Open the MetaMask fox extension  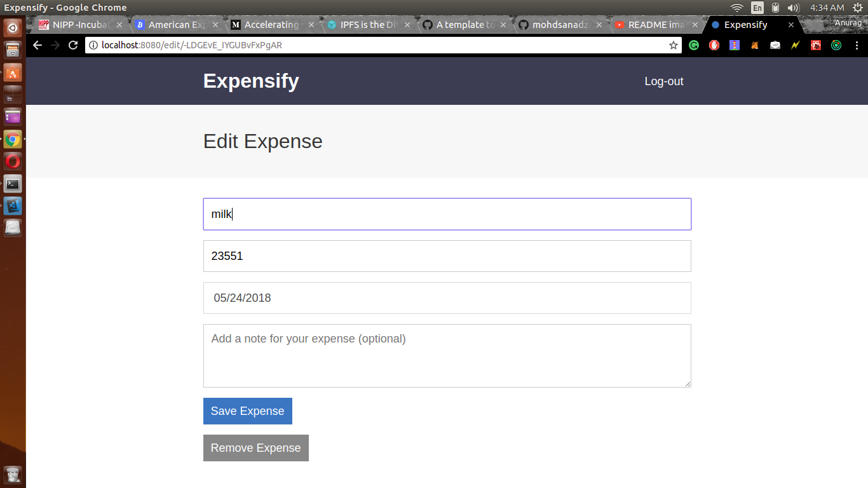(755, 45)
